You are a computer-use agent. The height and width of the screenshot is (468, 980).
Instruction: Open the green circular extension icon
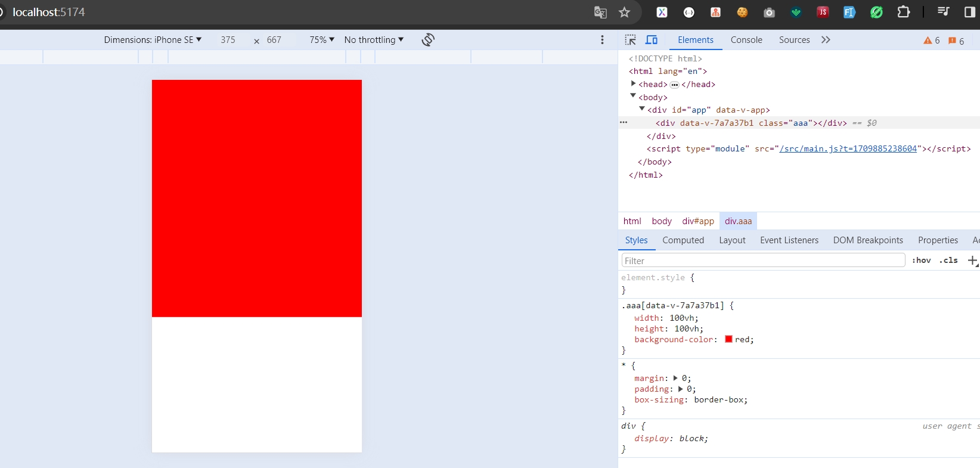point(876,13)
